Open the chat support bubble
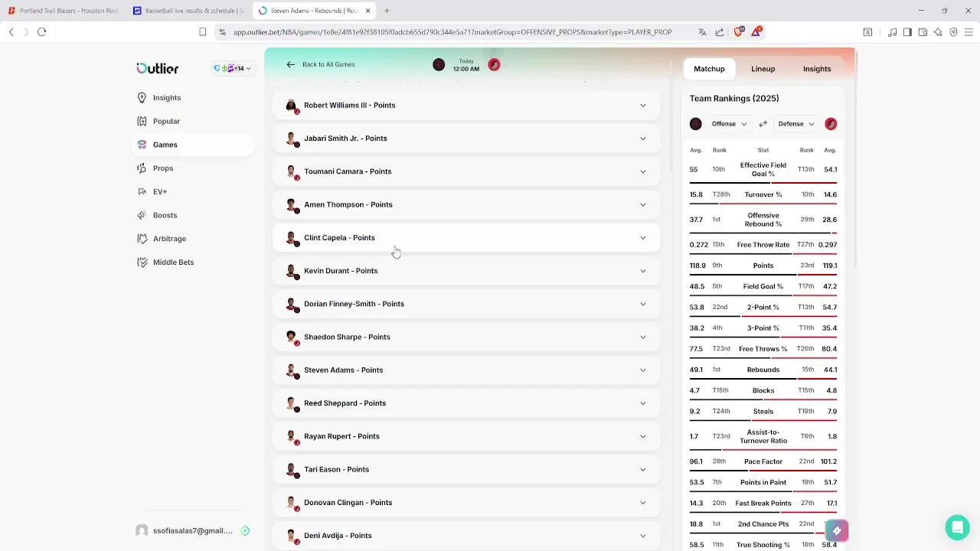Image resolution: width=980 pixels, height=551 pixels. coord(957,527)
